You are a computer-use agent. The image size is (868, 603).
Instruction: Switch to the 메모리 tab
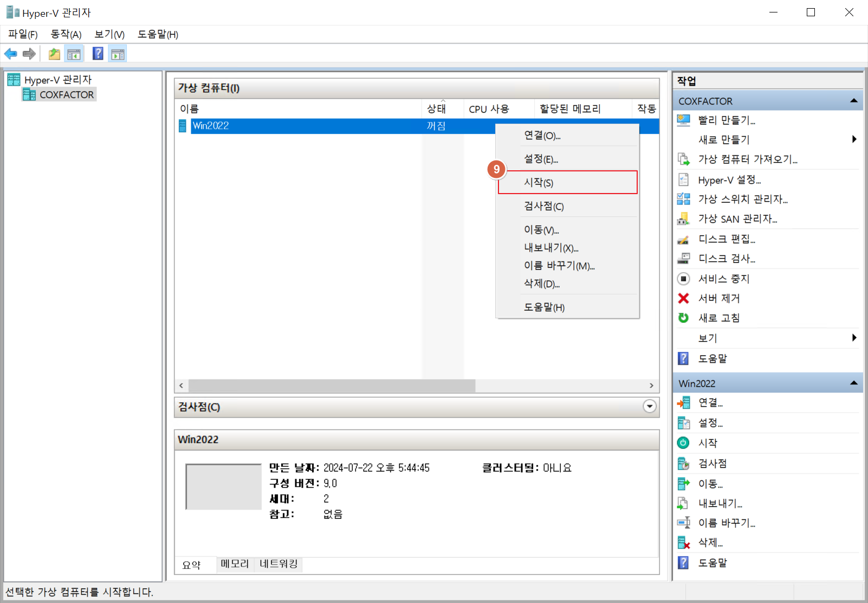tap(235, 564)
